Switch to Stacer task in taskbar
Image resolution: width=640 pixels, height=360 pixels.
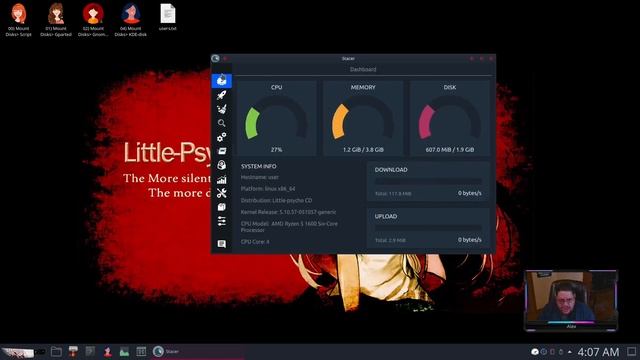click(198, 351)
